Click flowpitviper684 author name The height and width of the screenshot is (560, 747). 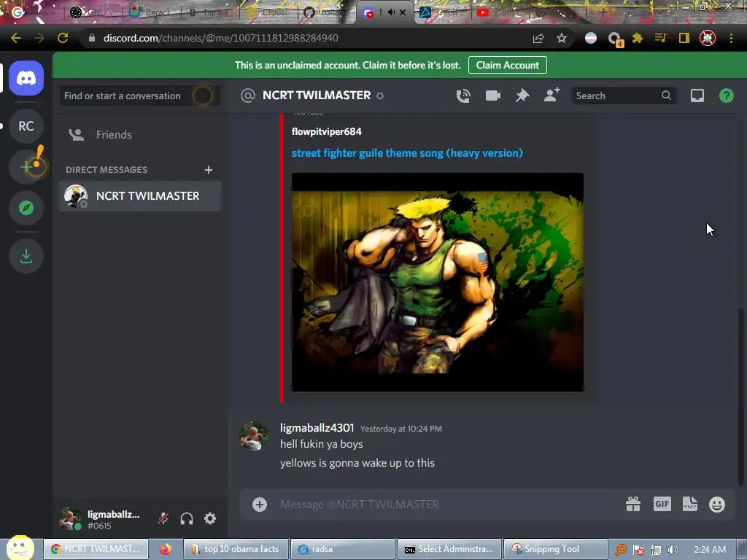(x=326, y=132)
